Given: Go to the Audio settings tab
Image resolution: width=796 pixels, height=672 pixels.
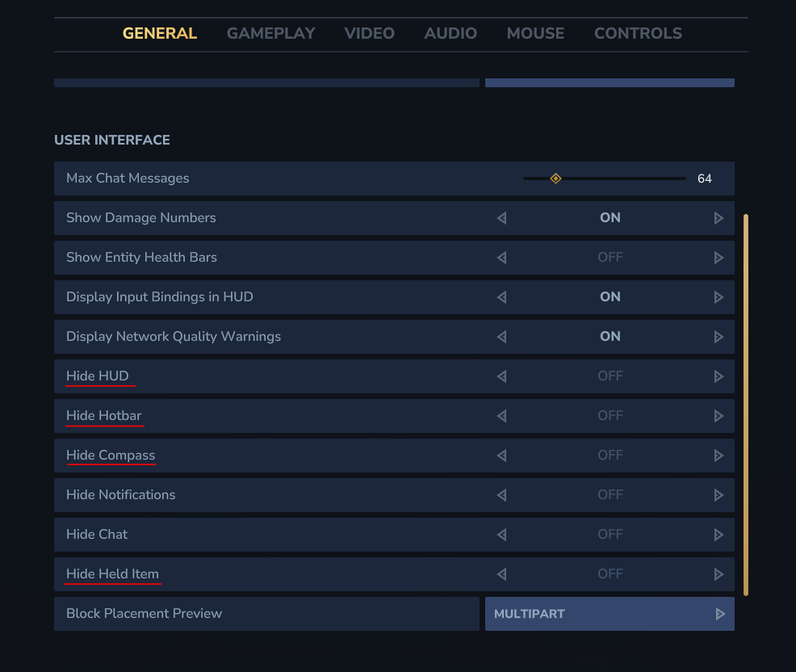Looking at the screenshot, I should click(x=450, y=34).
